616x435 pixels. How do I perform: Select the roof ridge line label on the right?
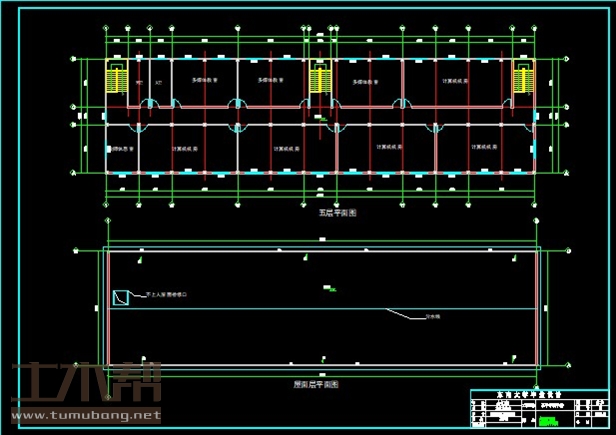[x=434, y=316]
